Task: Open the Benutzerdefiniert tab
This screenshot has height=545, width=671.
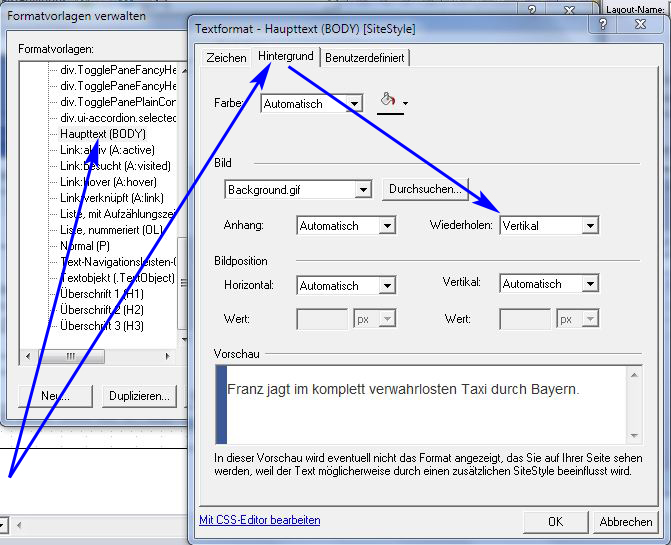Action: point(364,58)
